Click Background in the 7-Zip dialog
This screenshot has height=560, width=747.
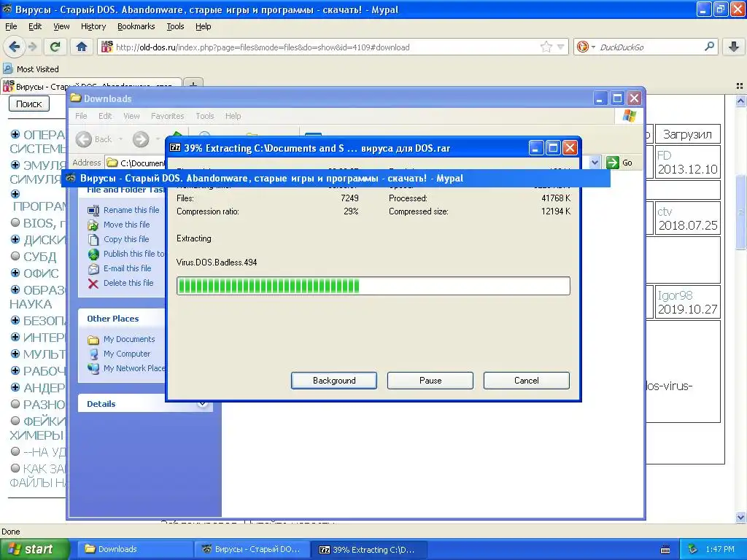tap(334, 381)
